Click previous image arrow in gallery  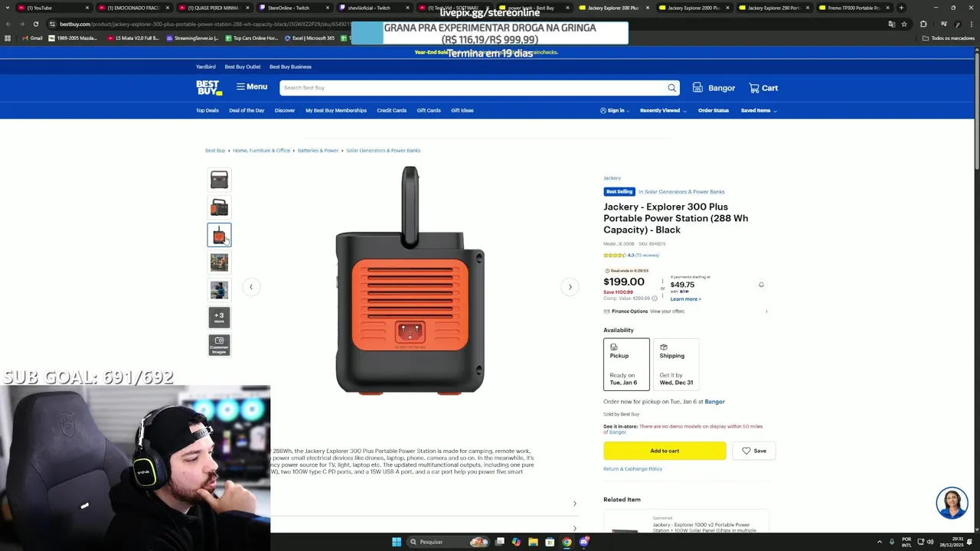pyautogui.click(x=250, y=287)
